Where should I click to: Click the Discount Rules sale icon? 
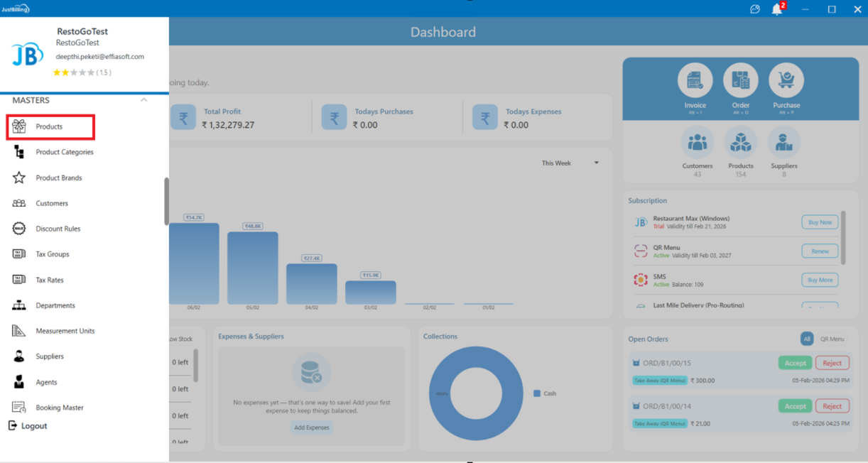(x=19, y=229)
